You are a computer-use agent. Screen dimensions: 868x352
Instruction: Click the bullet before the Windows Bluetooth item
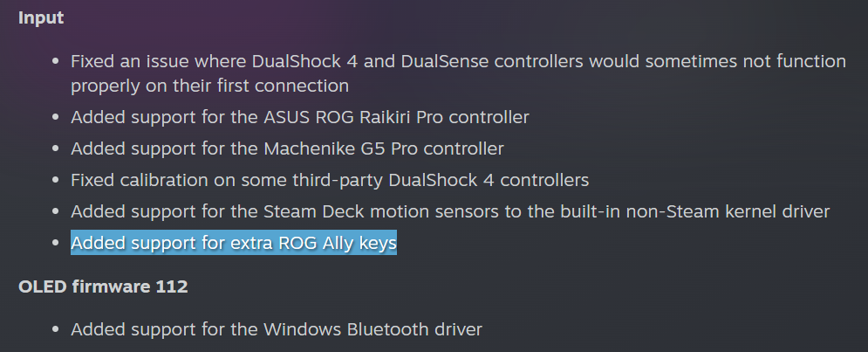pyautogui.click(x=55, y=329)
